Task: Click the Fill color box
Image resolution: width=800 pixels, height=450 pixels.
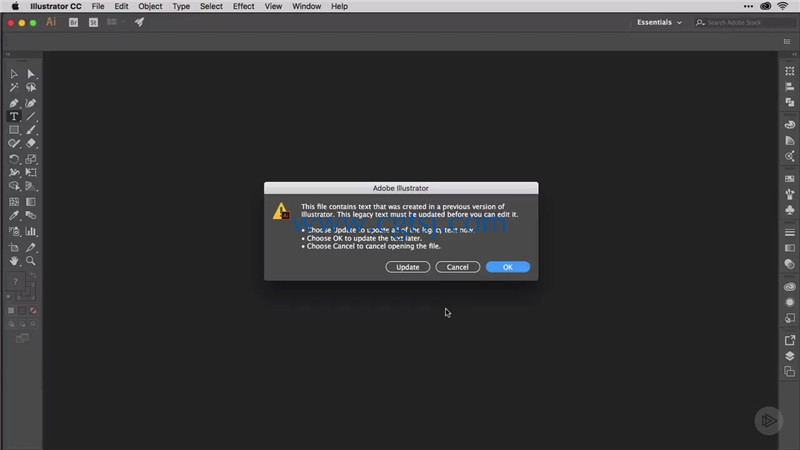Action: [x=15, y=281]
